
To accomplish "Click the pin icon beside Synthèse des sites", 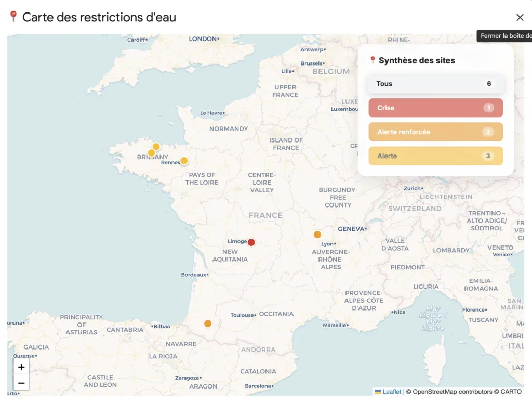I will pos(373,60).
